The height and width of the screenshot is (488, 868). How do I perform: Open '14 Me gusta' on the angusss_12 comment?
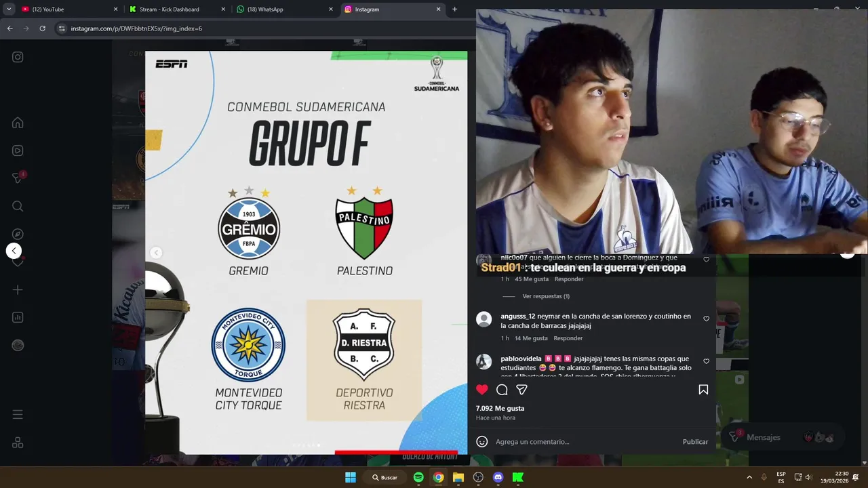click(531, 338)
